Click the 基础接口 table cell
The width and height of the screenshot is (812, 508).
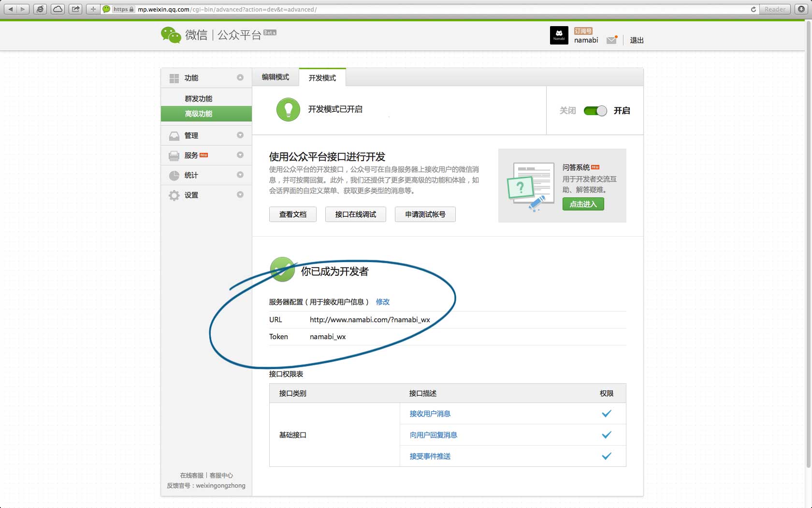(334, 435)
